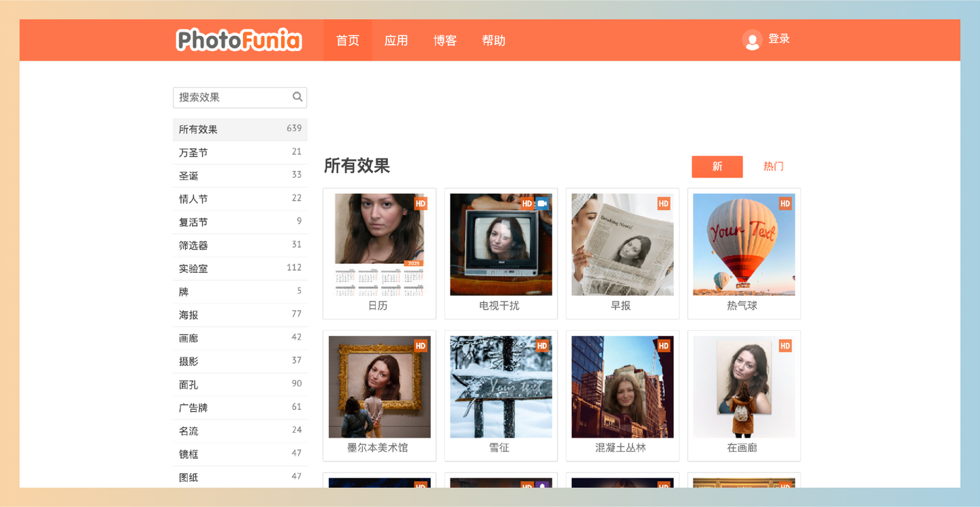The height and width of the screenshot is (507, 980).
Task: Click the 登录 button
Action: [x=779, y=39]
